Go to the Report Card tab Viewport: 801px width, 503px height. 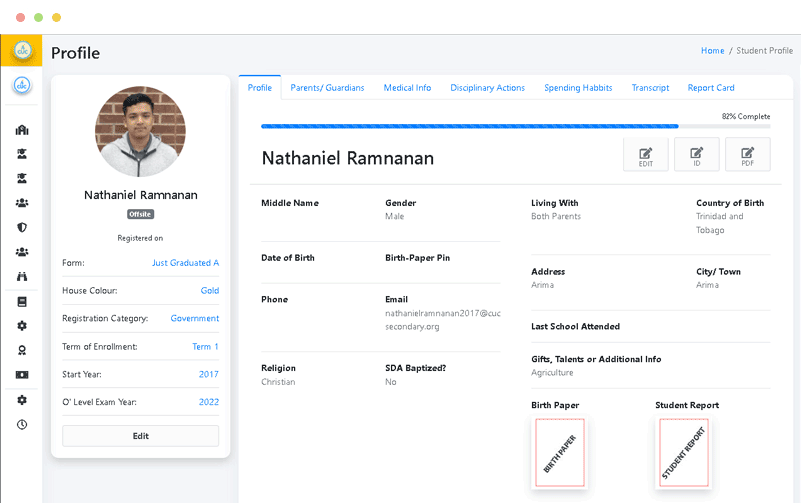click(x=711, y=88)
